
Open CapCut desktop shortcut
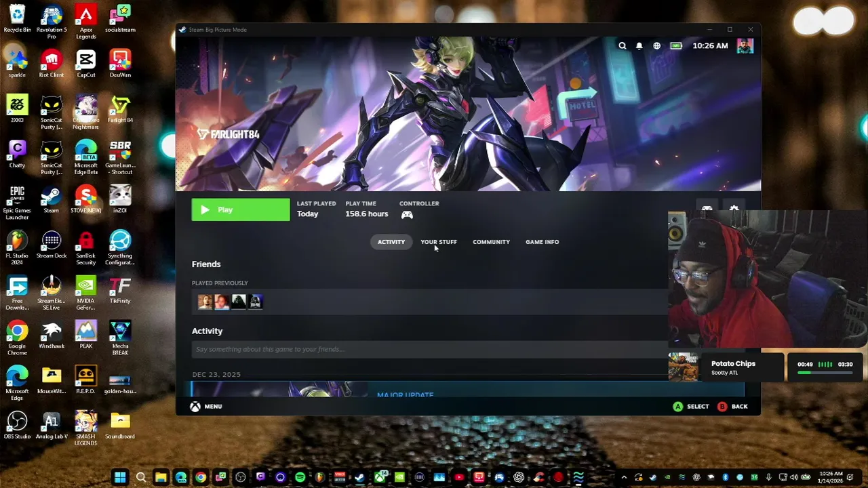86,64
